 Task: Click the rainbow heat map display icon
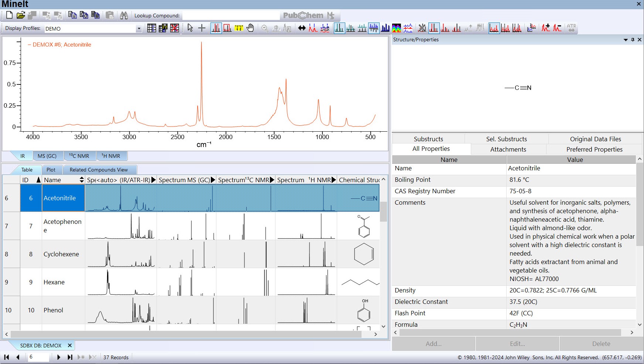[397, 28]
